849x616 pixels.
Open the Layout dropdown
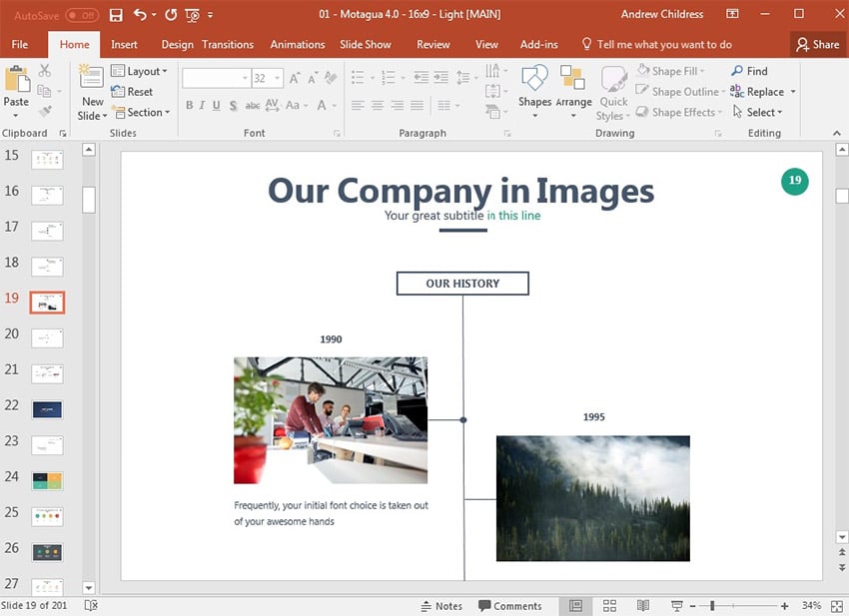[139, 71]
